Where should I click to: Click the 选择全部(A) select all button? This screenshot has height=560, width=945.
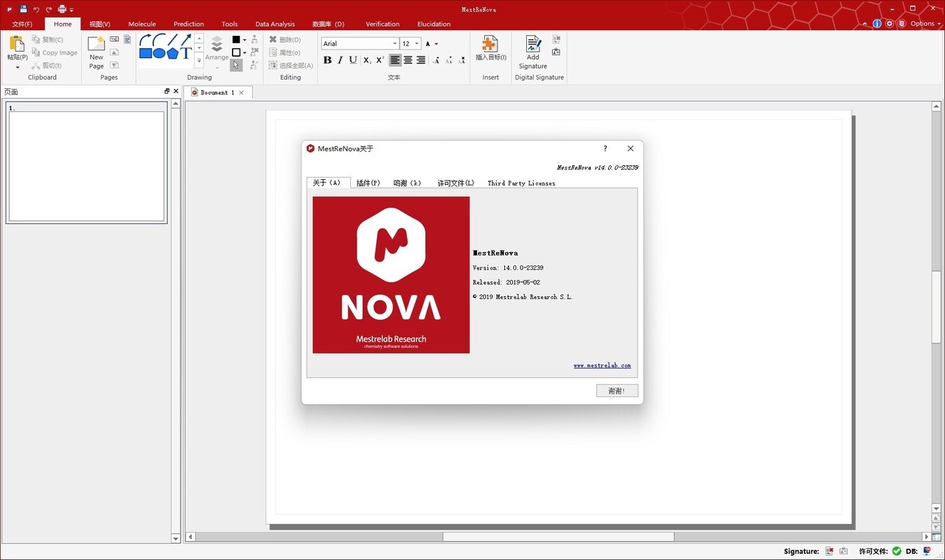[291, 65]
